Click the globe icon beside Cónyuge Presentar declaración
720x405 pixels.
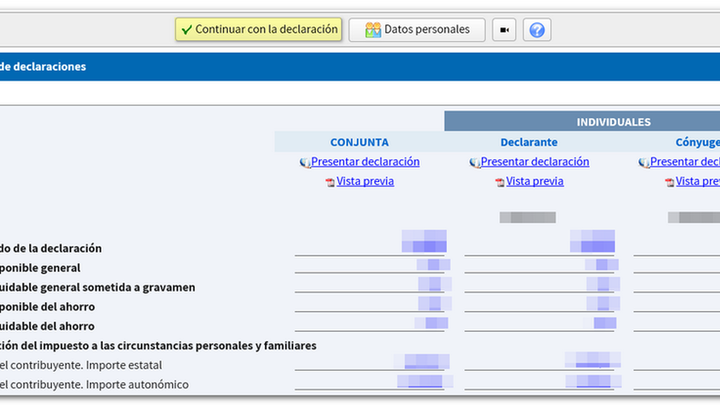click(x=644, y=163)
